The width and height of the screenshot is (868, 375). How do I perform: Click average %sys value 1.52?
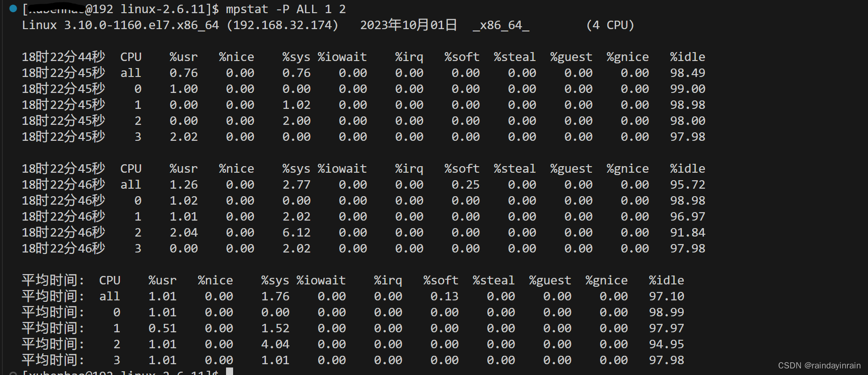(x=275, y=328)
